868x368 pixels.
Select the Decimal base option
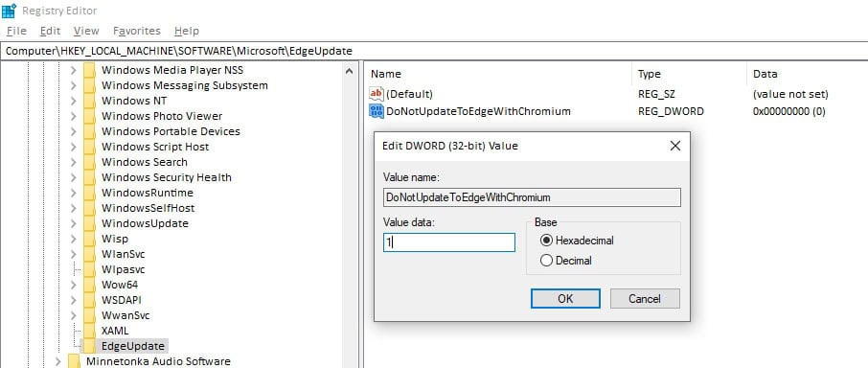click(x=547, y=261)
